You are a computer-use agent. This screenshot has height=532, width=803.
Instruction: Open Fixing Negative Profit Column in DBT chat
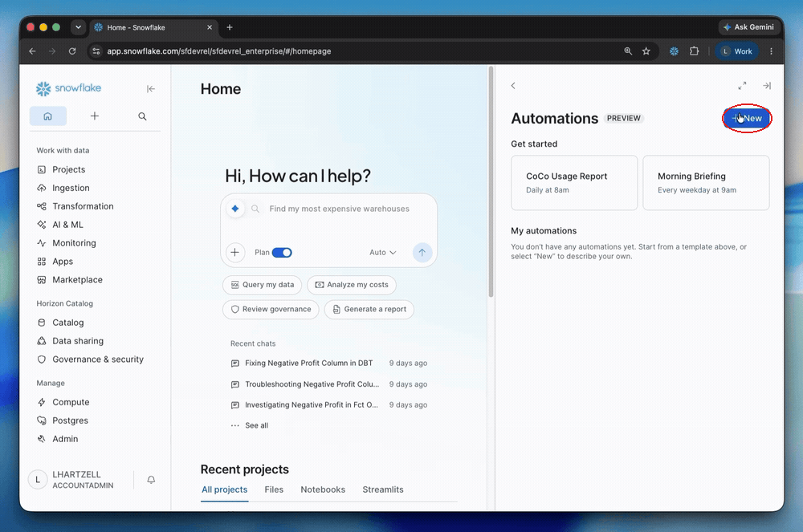point(308,363)
